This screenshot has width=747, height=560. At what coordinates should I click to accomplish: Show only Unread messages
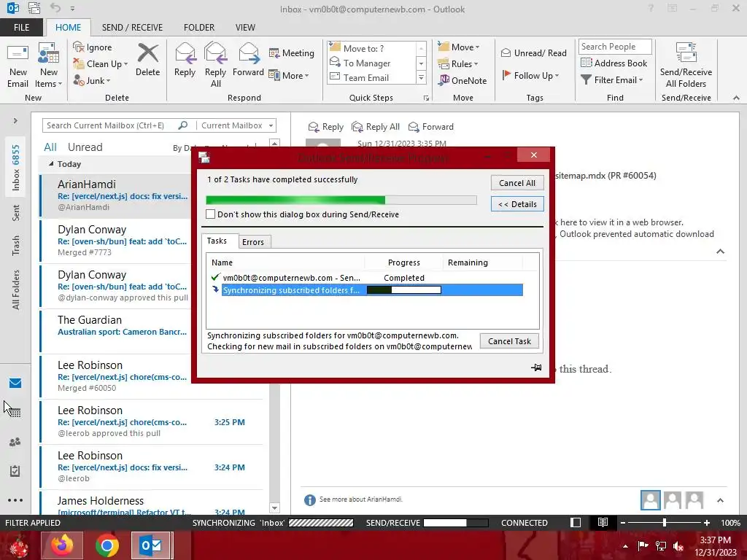click(85, 147)
